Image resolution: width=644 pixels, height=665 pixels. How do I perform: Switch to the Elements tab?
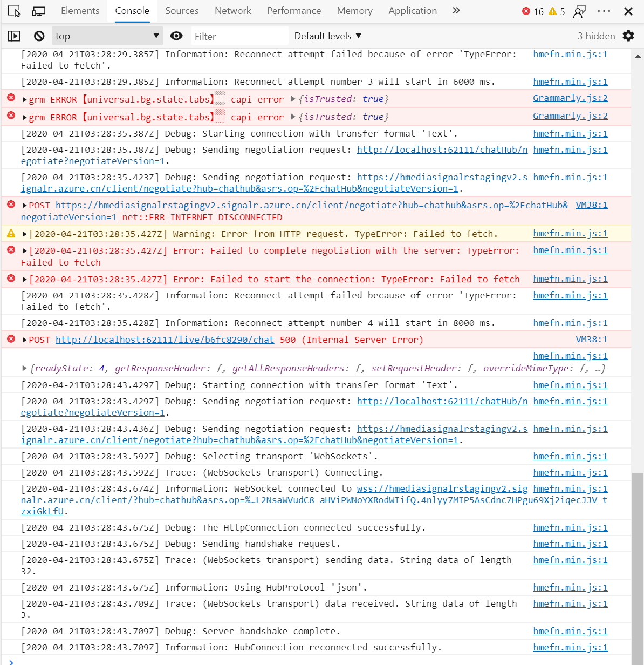click(x=80, y=10)
